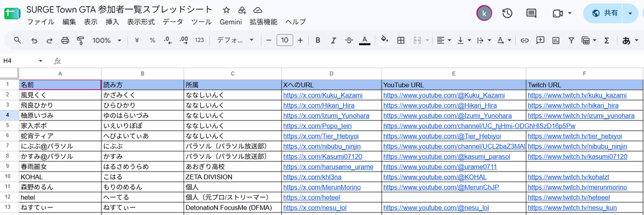Select column C header
The height and width of the screenshot is (215, 644).
coord(233,74)
